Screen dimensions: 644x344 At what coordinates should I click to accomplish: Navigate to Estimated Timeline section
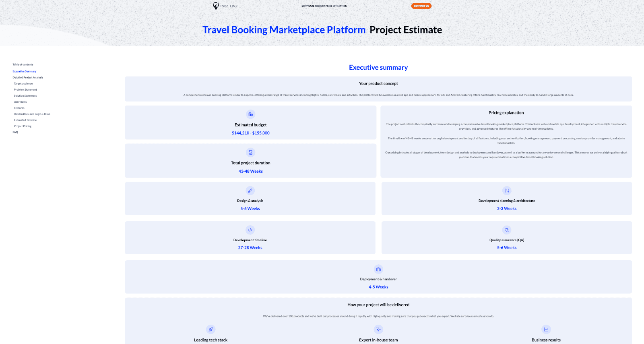point(25,120)
